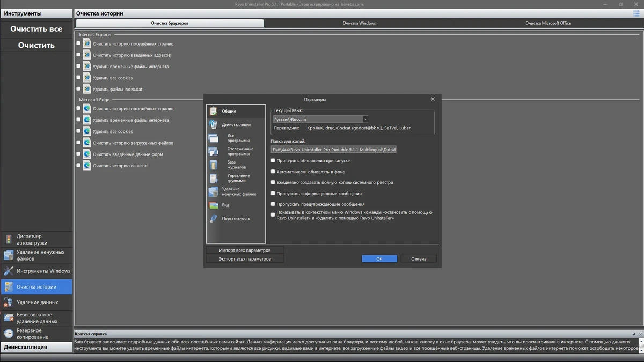Click the Edge Очистить историю посещённых страниц label

coord(133,109)
